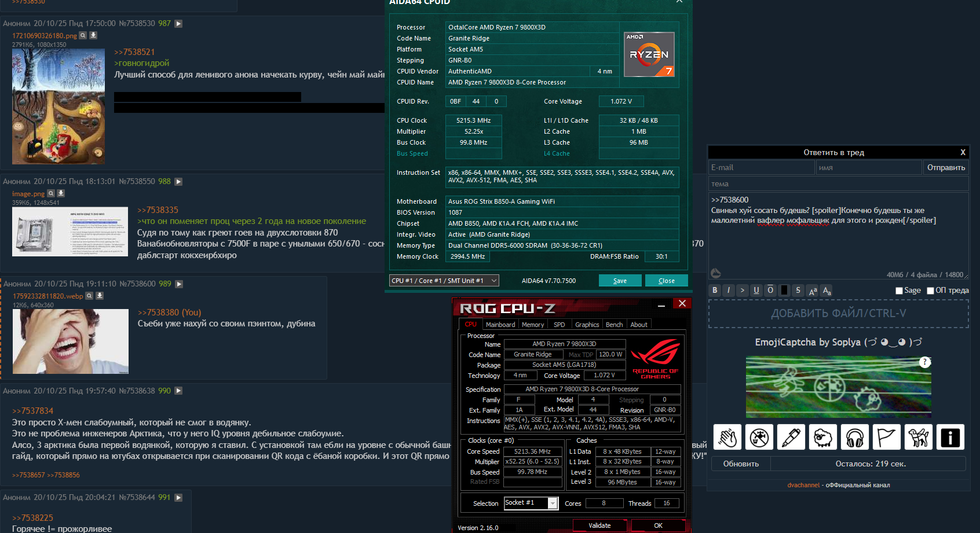This screenshot has width=980, height=533.
Task: Expand the underground burrow painting thumbnail
Action: (58, 106)
